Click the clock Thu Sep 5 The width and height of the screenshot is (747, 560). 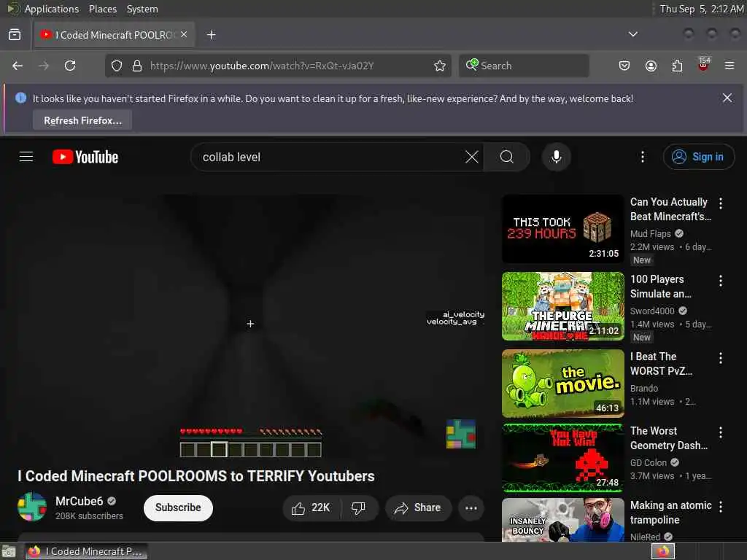click(701, 9)
